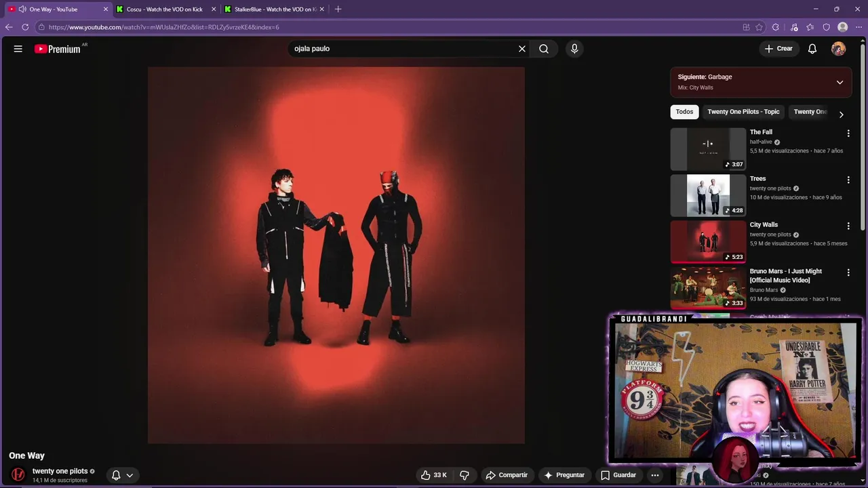The image size is (868, 488).
Task: Open more actions three dots under video
Action: [655, 475]
